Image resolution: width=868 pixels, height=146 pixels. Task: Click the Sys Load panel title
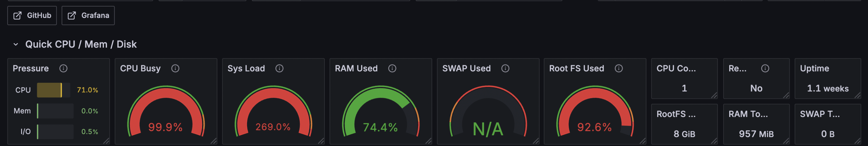pyautogui.click(x=246, y=69)
